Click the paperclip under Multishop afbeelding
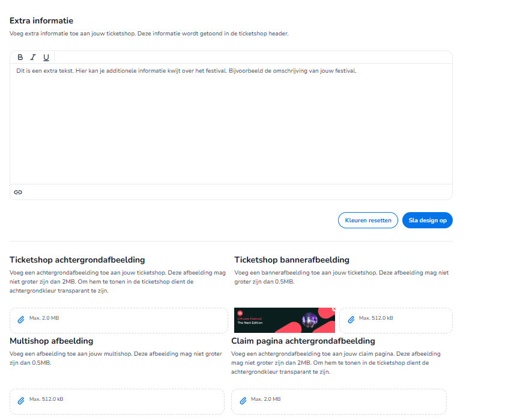Image resolution: width=505 pixels, height=420 pixels. (x=21, y=400)
